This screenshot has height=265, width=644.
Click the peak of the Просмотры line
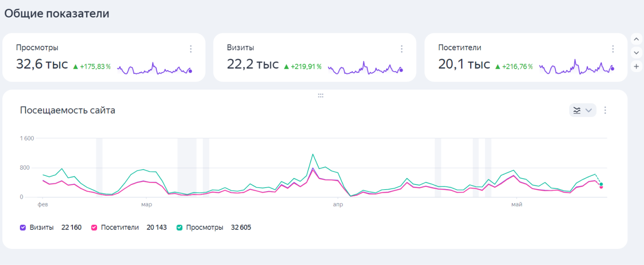[x=313, y=154]
